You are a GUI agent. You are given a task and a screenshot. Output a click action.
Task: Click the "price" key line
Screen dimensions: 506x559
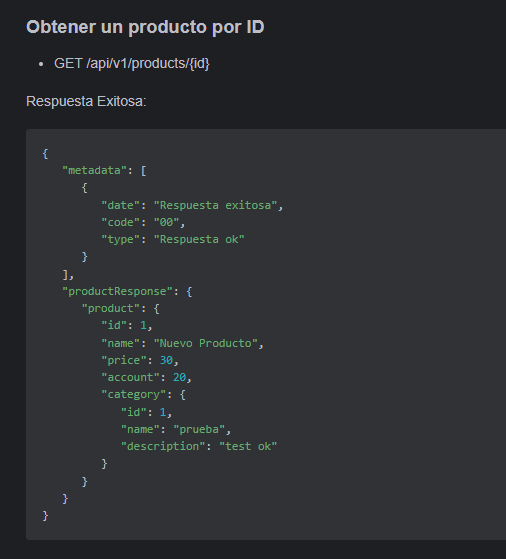[x=140, y=360]
